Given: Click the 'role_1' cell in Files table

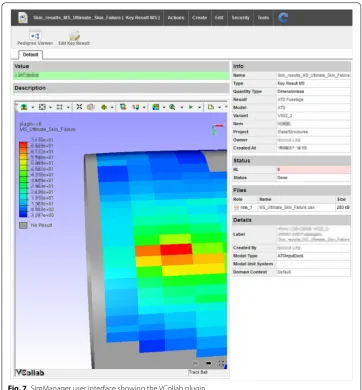Looking at the screenshot, I should 247,207.
